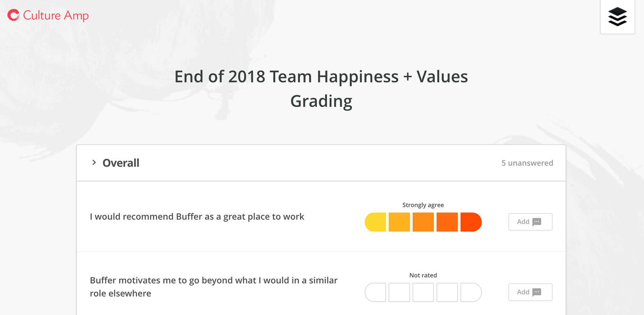644x315 pixels.
Task: Click the empty leftmost rating segment under Not rated
Action: click(x=375, y=292)
